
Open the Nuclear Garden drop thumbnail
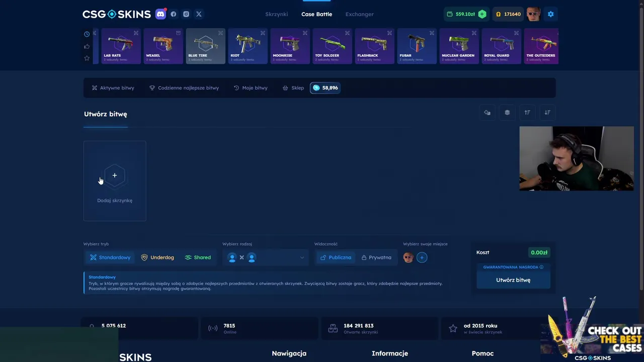point(459,46)
